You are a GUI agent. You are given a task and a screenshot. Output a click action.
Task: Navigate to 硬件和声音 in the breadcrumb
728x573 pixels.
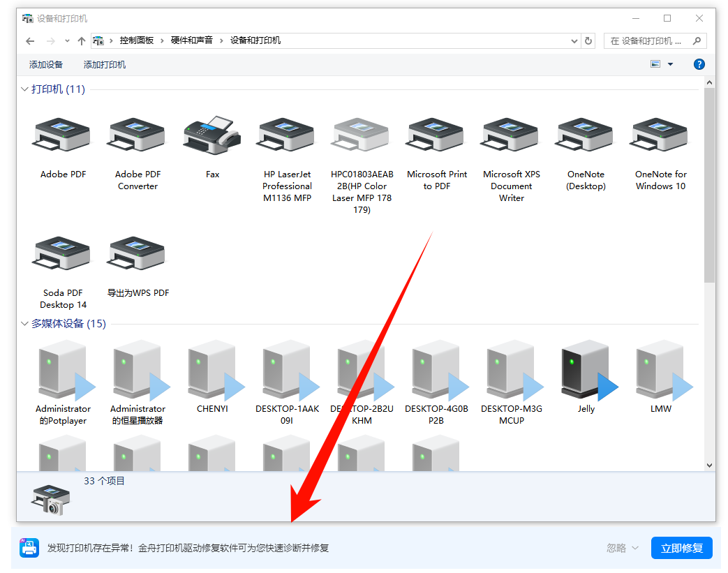pyautogui.click(x=192, y=40)
